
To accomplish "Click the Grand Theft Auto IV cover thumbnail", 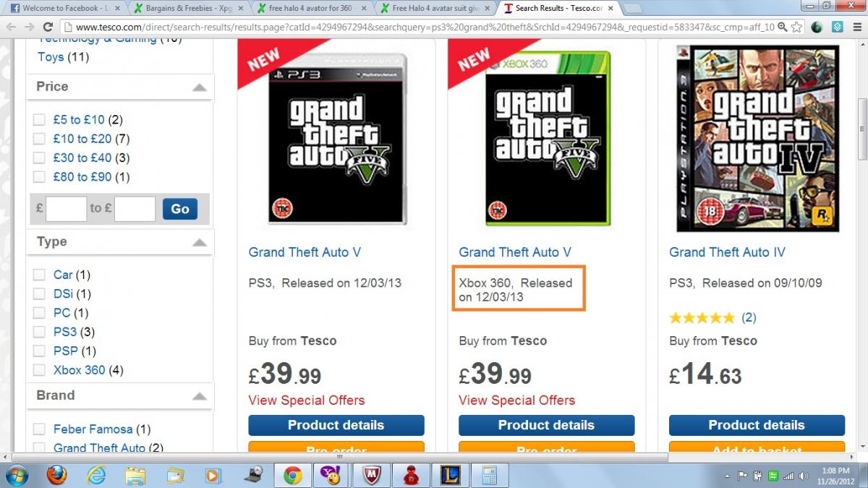I will tap(757, 139).
